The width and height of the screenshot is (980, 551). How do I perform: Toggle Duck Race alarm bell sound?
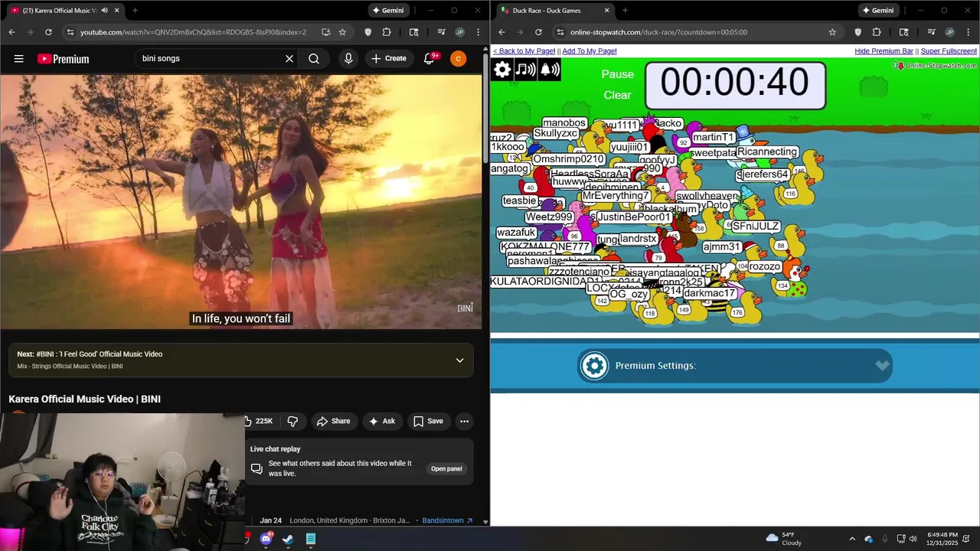tap(550, 70)
